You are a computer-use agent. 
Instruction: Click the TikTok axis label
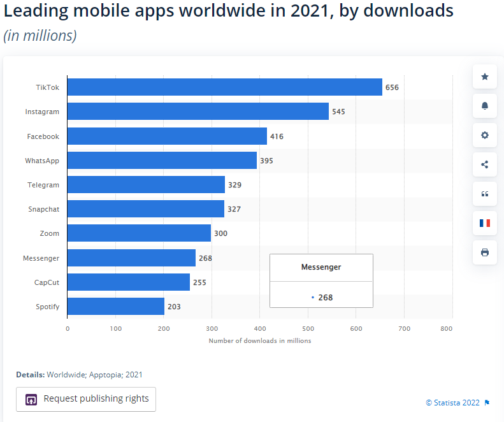48,87
